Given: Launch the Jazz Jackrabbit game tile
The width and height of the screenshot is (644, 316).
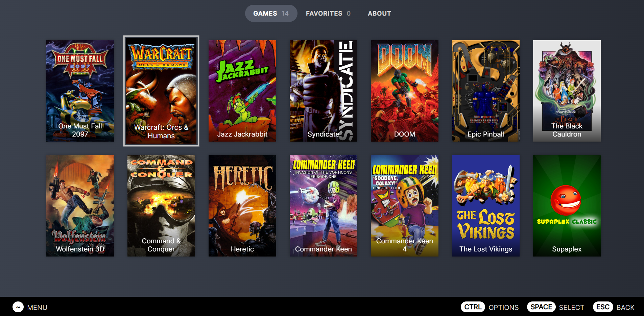Looking at the screenshot, I should coord(242,91).
